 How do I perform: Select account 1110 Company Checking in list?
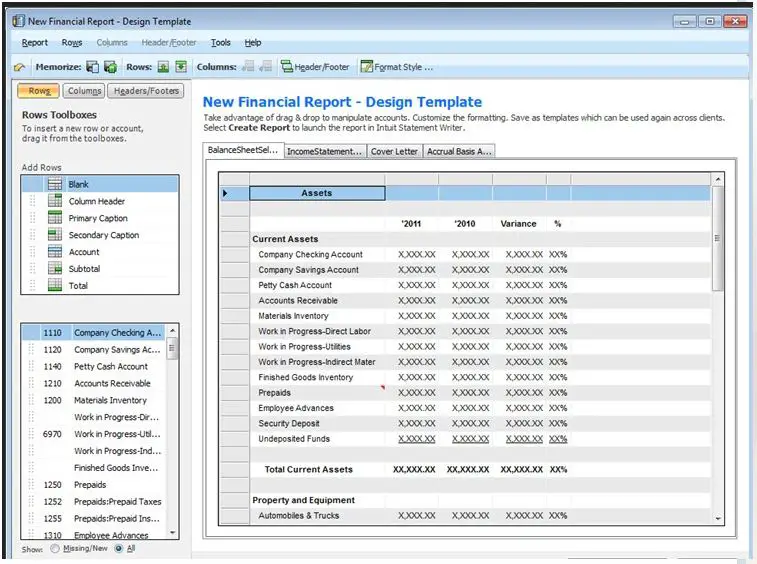(x=94, y=333)
